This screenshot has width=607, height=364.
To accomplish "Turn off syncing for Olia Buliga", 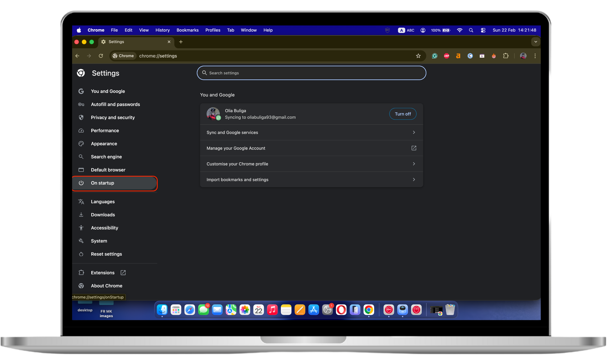I will pyautogui.click(x=403, y=114).
